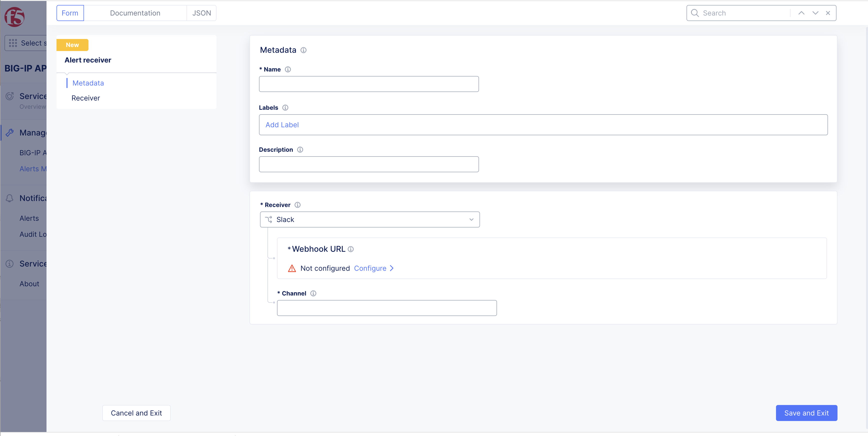Click the Slack option branch icon
Image resolution: width=868 pixels, height=436 pixels.
point(268,220)
